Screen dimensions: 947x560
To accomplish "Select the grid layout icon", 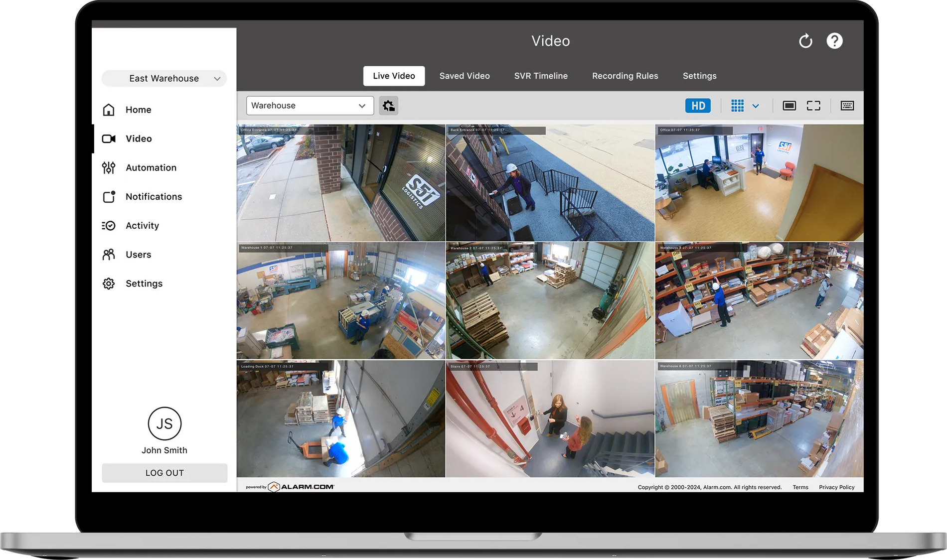I will [x=737, y=106].
